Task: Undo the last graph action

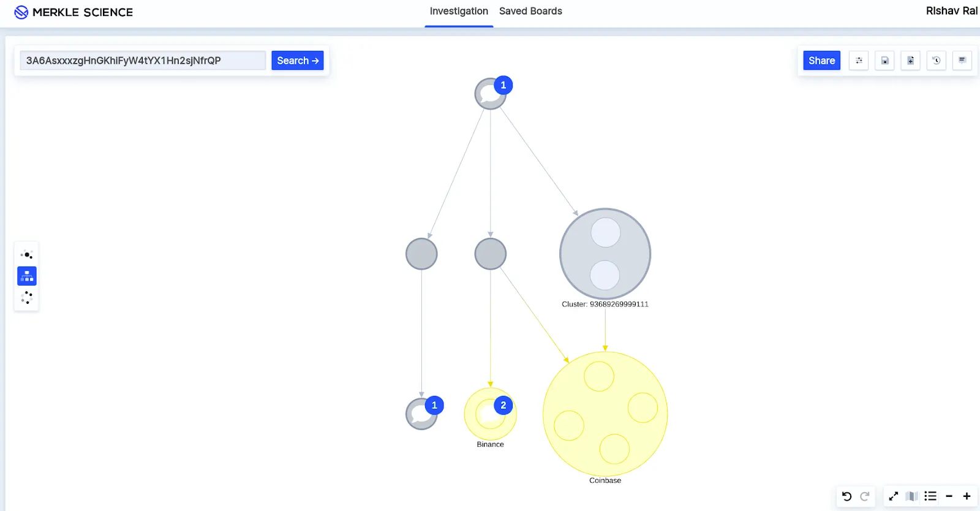Action: 847,496
